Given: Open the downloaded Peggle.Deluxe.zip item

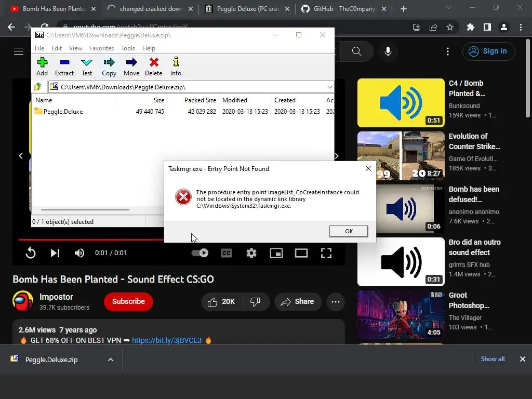Looking at the screenshot, I should point(51,360).
